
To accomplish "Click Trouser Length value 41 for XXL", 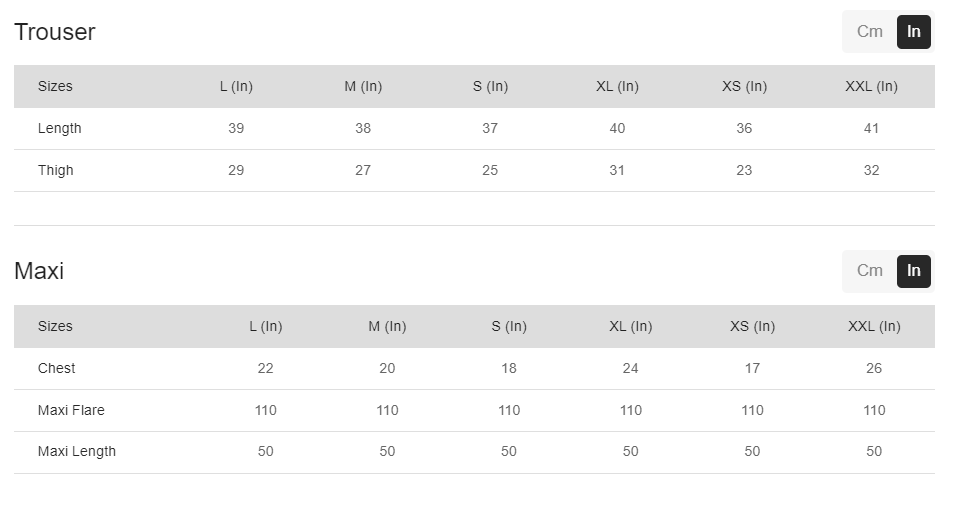I will pos(871,128).
